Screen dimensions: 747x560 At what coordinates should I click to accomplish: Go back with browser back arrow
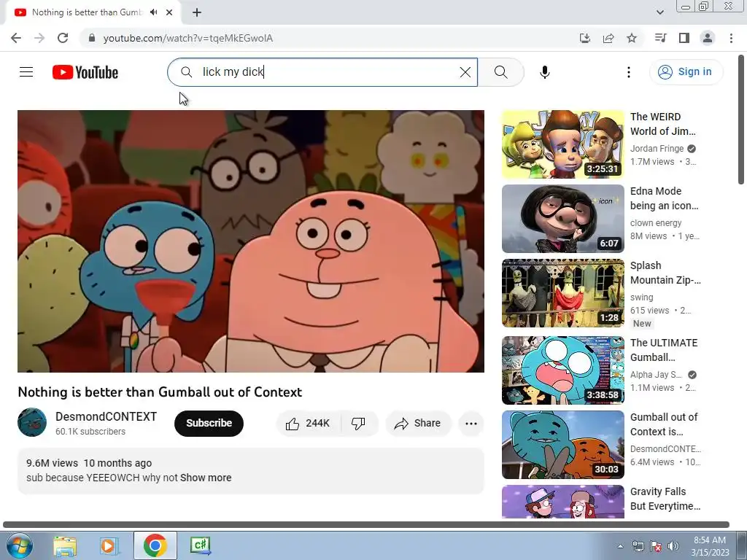coord(16,38)
